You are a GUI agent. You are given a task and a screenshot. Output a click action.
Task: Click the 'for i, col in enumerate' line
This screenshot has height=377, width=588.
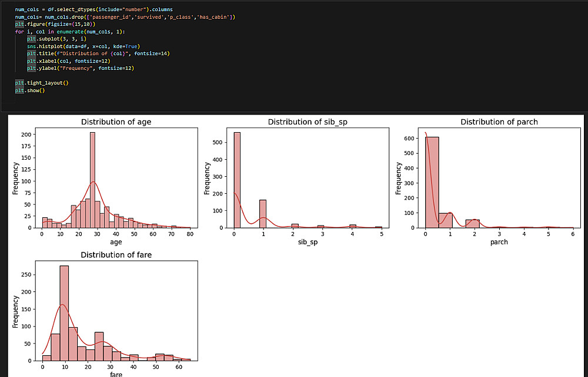(70, 32)
